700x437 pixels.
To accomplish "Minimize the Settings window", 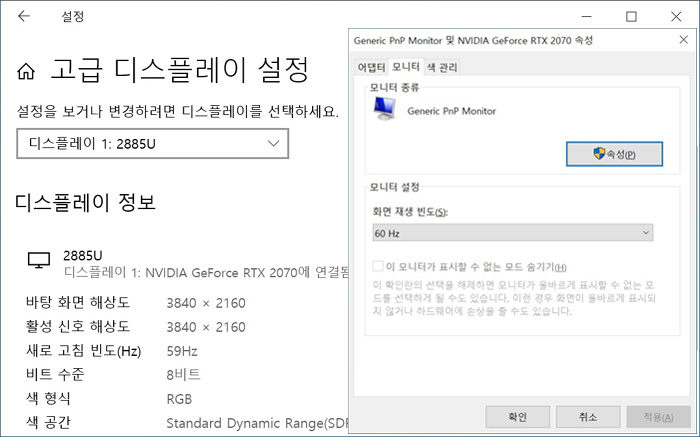I will 587,17.
